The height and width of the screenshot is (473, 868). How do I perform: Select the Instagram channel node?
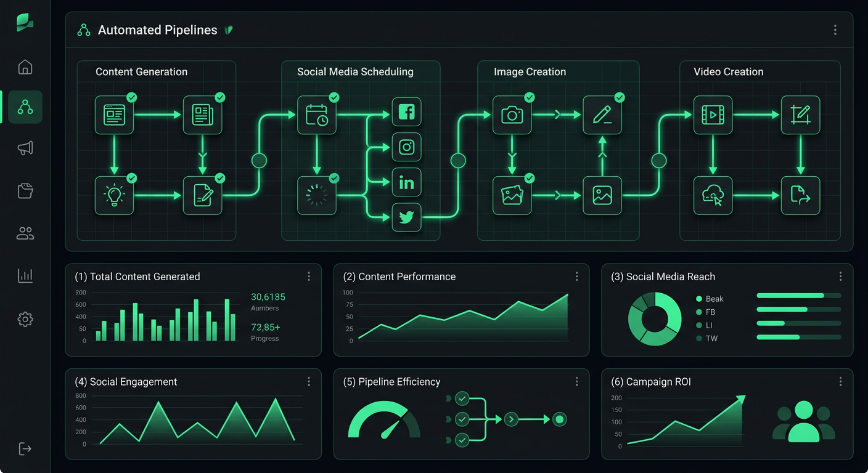coord(406,147)
